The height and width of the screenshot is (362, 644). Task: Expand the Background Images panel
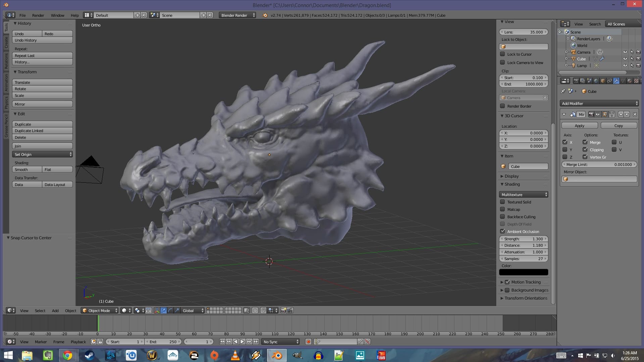tap(524, 290)
